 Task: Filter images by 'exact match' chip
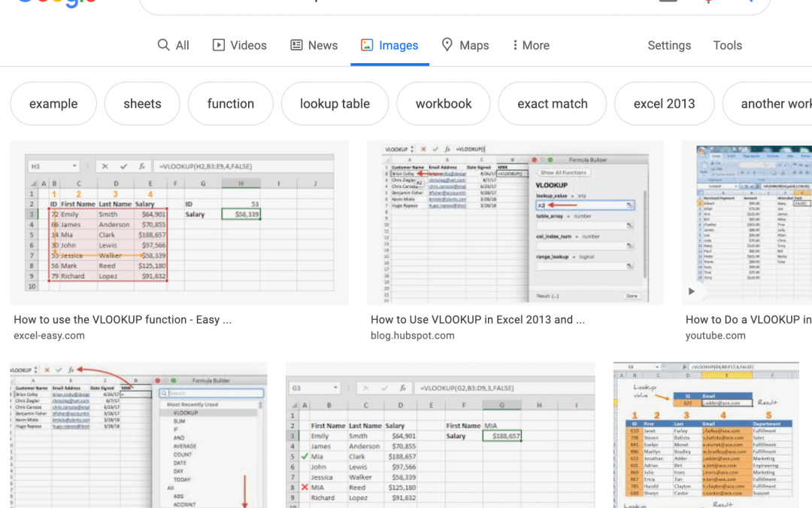[x=552, y=104]
